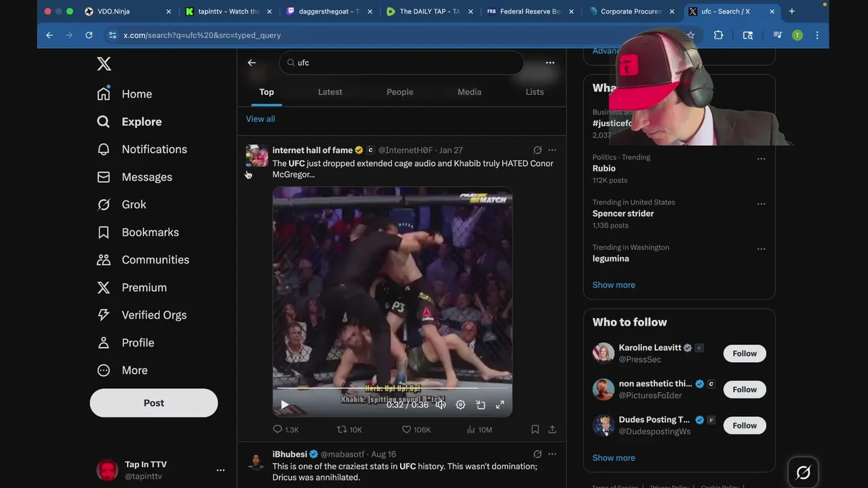Switch to the Top tab
Viewport: 868px width, 488px height.
267,92
